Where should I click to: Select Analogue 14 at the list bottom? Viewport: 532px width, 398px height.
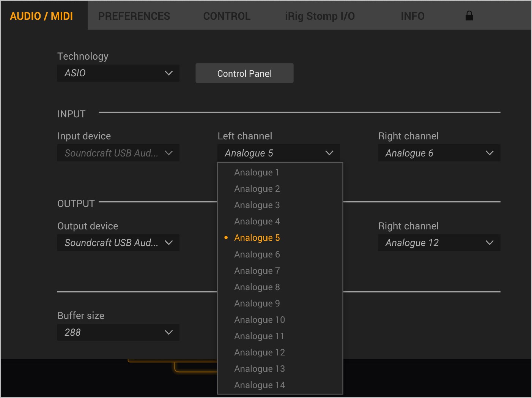pyautogui.click(x=260, y=385)
